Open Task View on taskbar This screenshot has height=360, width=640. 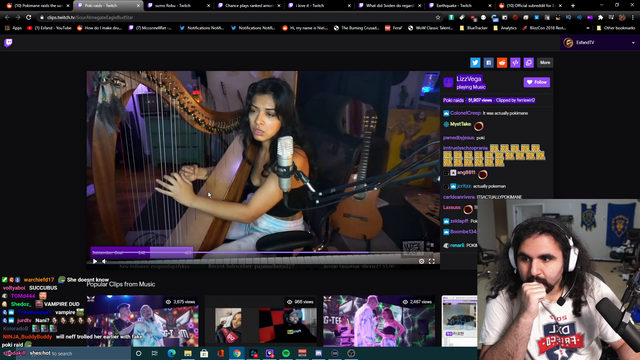pos(155,353)
